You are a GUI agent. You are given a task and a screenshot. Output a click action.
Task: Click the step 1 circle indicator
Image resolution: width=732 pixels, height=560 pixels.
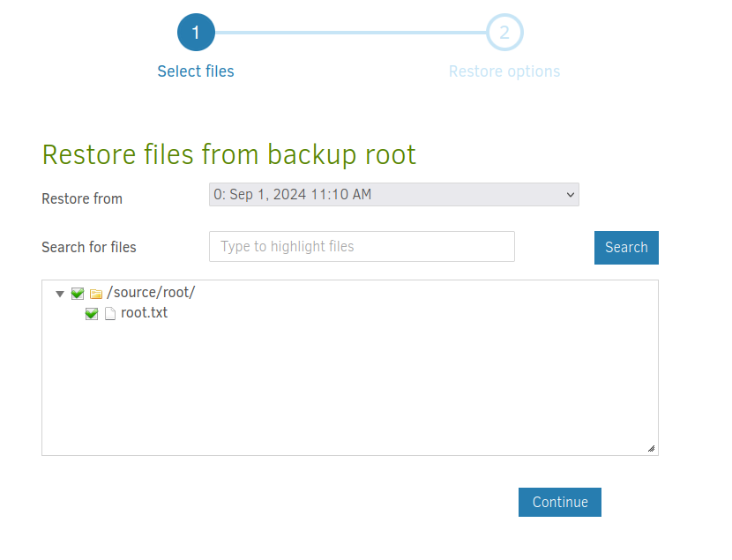(x=196, y=34)
